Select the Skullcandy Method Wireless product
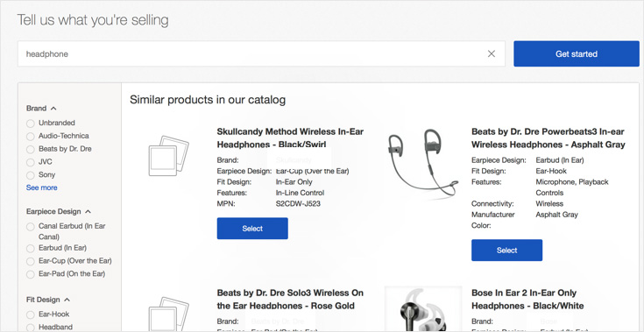 click(252, 228)
